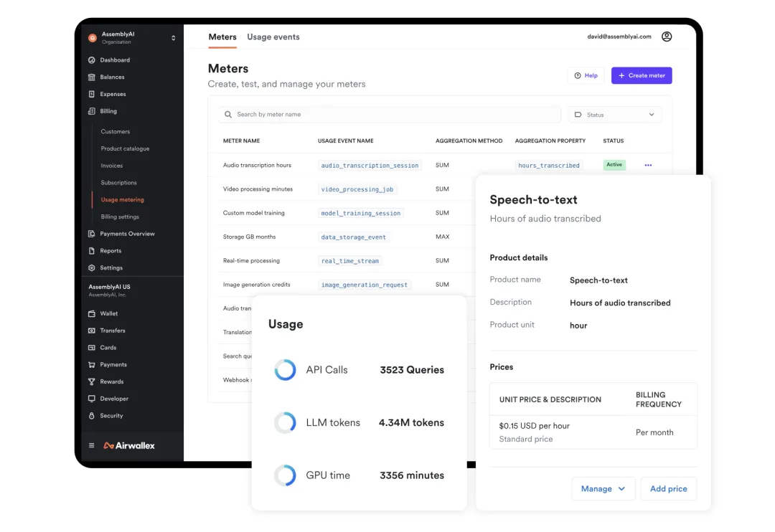Click the Add price button
Screen dimensions: 775x532
[668, 488]
